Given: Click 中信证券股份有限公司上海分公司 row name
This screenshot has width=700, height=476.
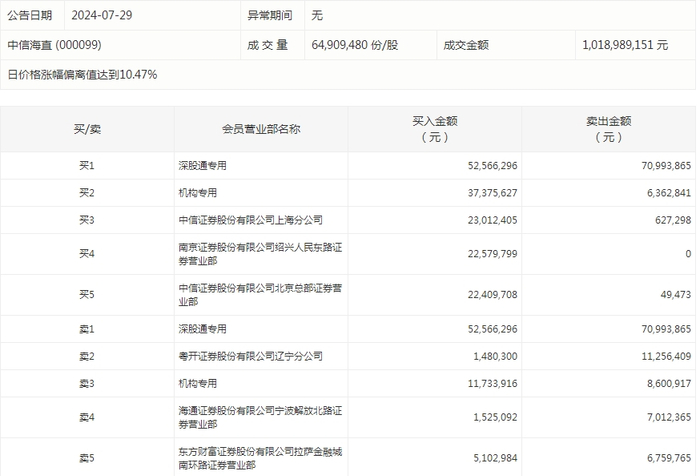Looking at the screenshot, I should [250, 220].
